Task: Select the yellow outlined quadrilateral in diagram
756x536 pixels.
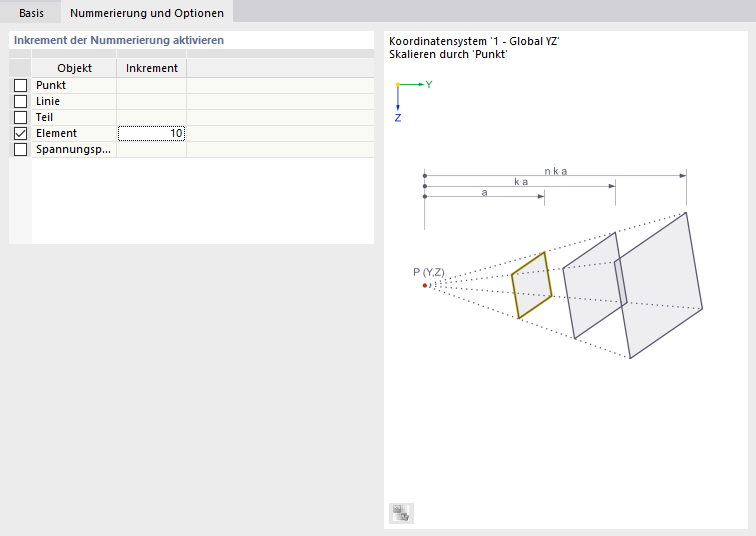Action: pos(531,285)
